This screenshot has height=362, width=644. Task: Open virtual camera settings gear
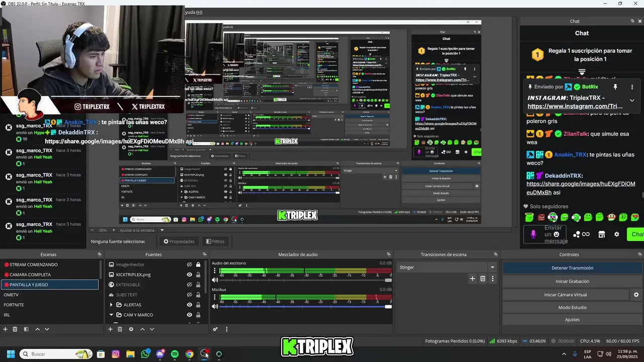coord(636,295)
